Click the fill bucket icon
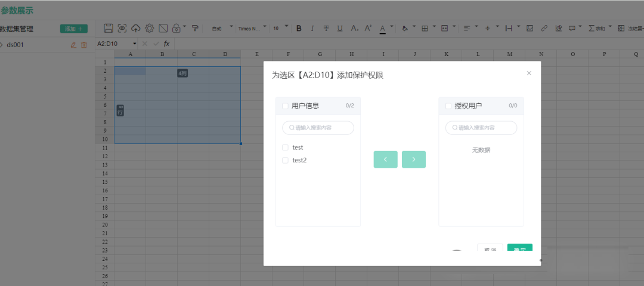This screenshot has width=644, height=286. click(405, 29)
